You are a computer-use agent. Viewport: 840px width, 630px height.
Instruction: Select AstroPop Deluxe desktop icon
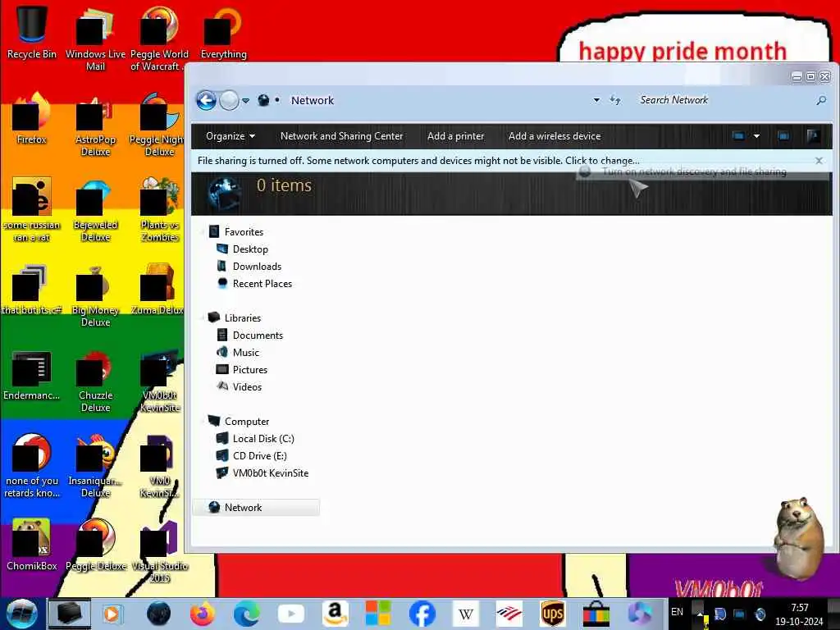pyautogui.click(x=95, y=125)
